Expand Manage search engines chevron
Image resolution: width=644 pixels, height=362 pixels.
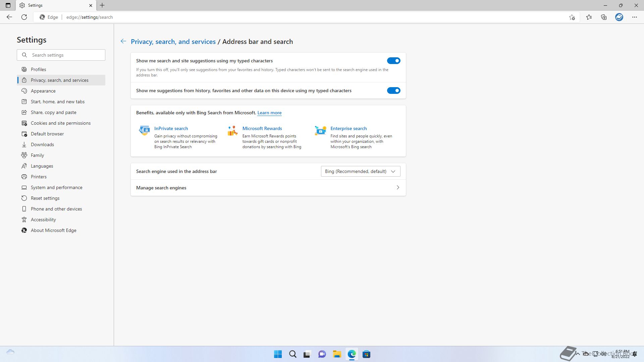[x=398, y=188]
